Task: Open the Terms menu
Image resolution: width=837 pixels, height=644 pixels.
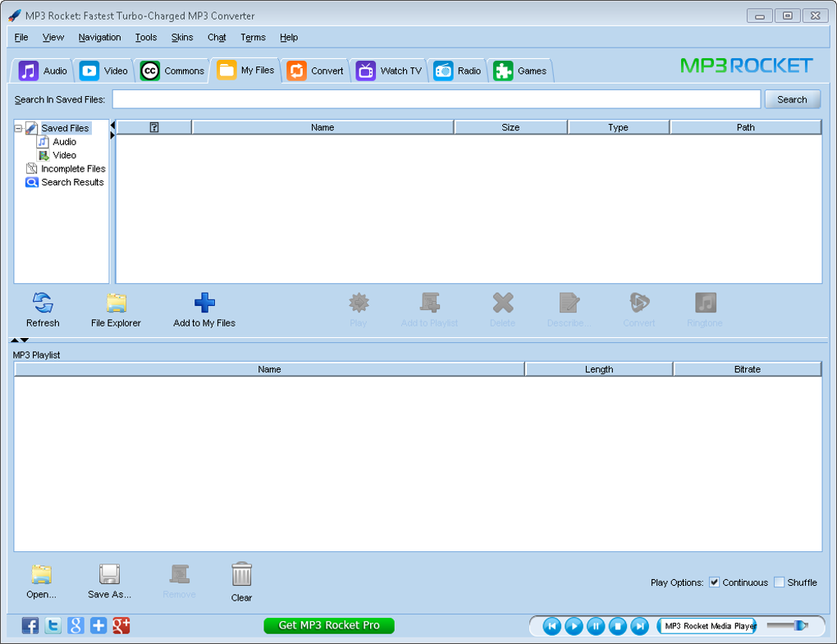Action: [253, 38]
